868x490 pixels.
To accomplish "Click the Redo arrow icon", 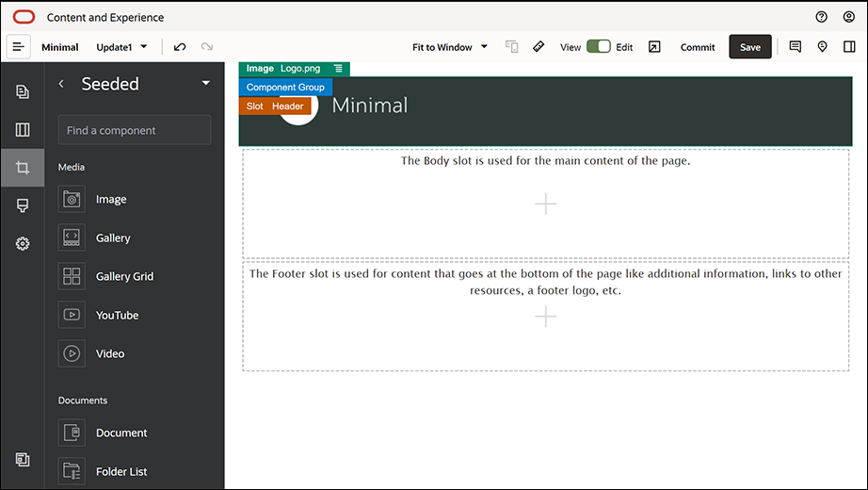I will point(207,47).
